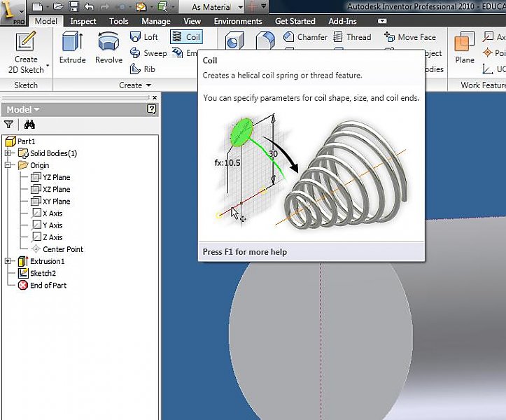Viewport: 506px width, 420px height.
Task: Select the Y Axis item
Action: coord(48,225)
